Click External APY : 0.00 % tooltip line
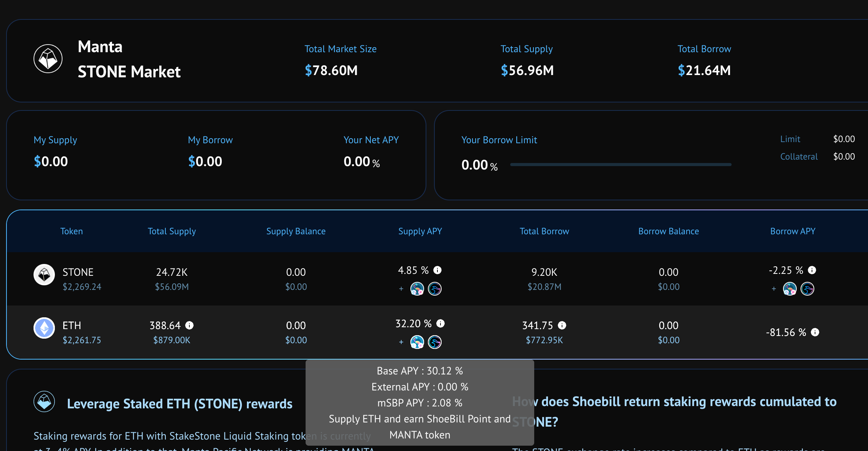868x451 pixels. (x=420, y=387)
